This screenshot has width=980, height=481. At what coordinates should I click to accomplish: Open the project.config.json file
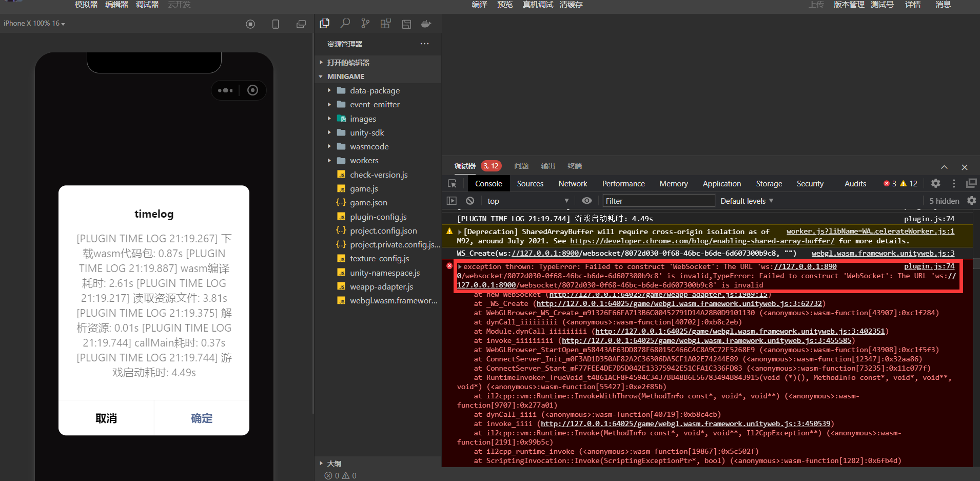point(383,230)
